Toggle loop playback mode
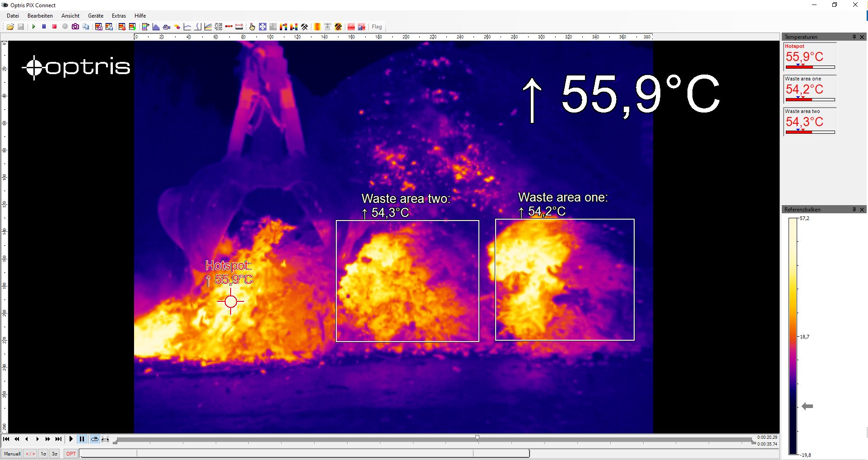This screenshot has width=868, height=460. (x=94, y=439)
